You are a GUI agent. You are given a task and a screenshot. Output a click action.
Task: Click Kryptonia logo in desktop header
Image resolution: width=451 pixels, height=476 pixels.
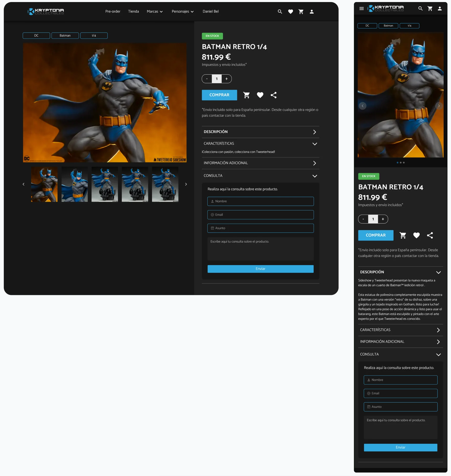point(46,11)
